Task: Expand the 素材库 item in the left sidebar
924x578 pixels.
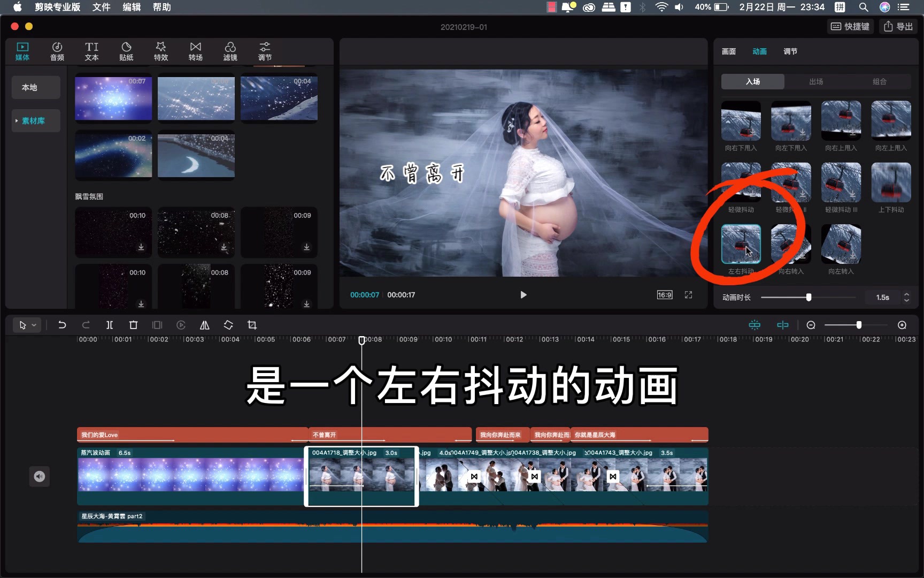Action: pyautogui.click(x=17, y=120)
